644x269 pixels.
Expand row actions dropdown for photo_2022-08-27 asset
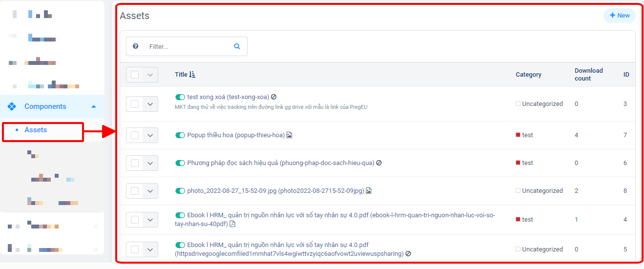(150, 191)
